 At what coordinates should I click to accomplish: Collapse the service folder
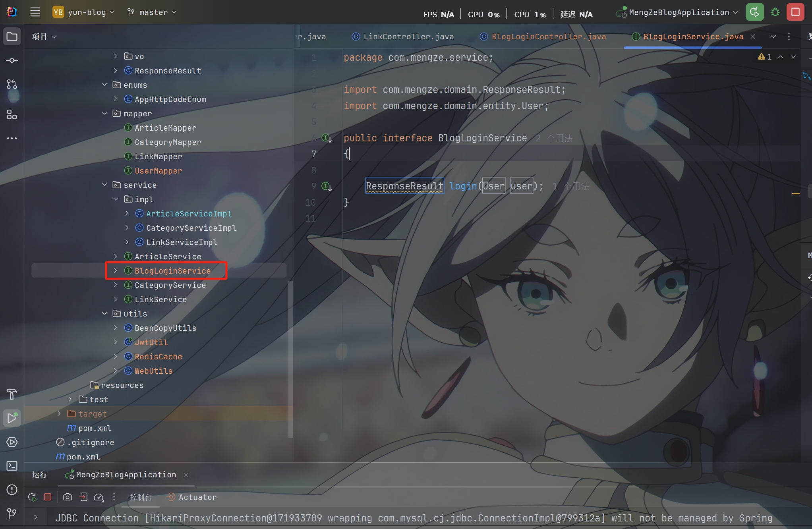104,185
